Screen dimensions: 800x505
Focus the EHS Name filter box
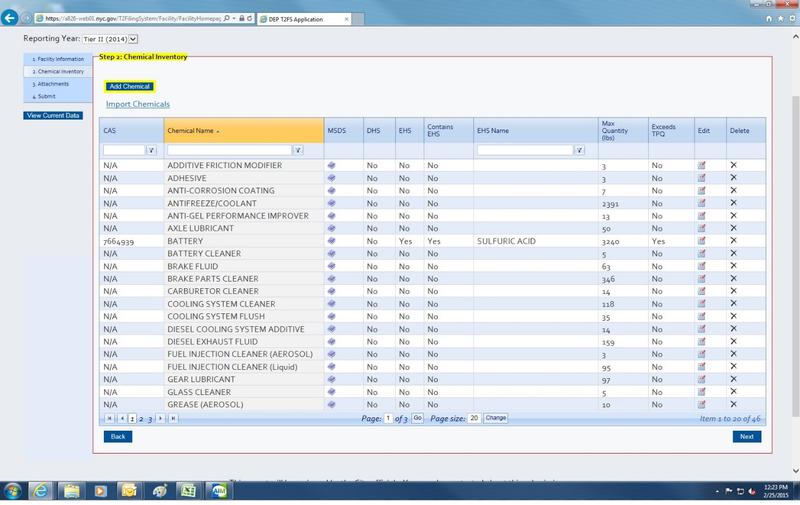pos(525,150)
